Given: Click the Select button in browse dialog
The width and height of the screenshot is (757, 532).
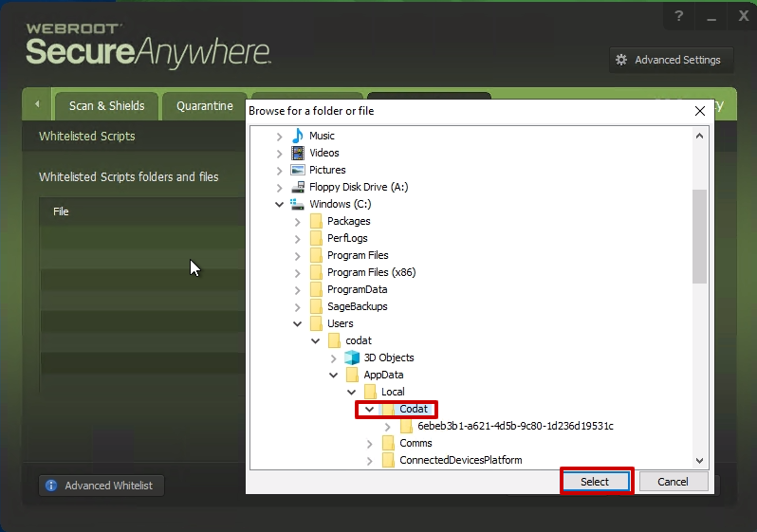Looking at the screenshot, I should point(597,482).
